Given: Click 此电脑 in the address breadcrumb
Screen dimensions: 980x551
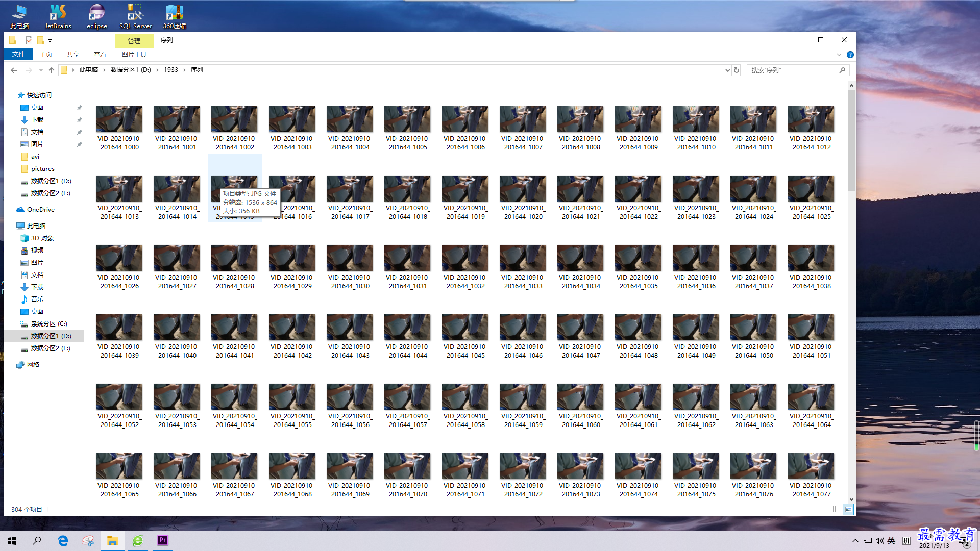Looking at the screenshot, I should coord(89,70).
